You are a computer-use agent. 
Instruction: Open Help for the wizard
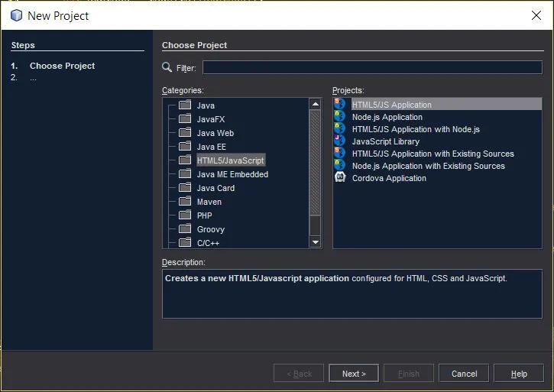[519, 373]
